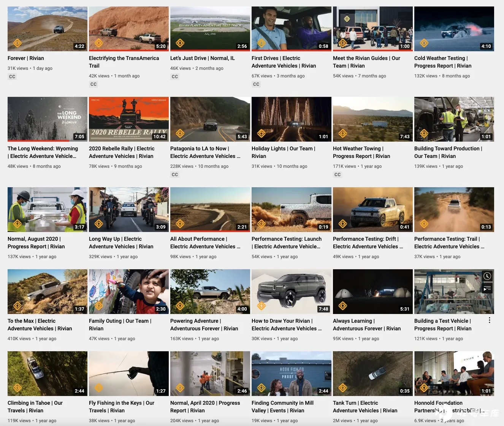The image size is (504, 426).
Task: Open Climbing in Tahoe title link
Action: coord(35,407)
